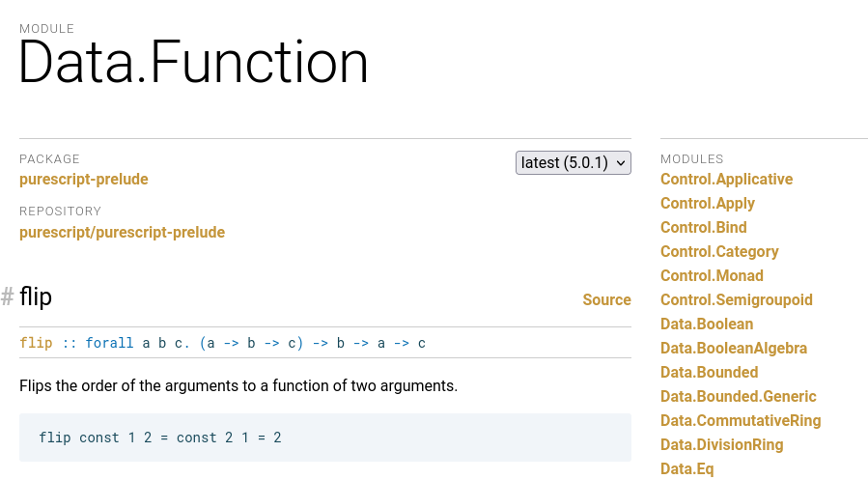The image size is (868, 480).
Task: Open the Data.BooleanAlgebra module
Action: pyautogui.click(x=733, y=349)
